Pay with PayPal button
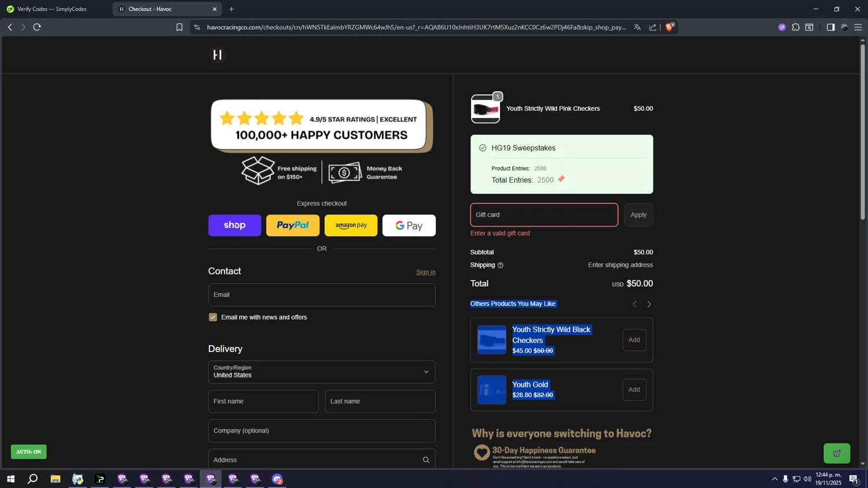The height and width of the screenshot is (488, 868). [x=293, y=225]
